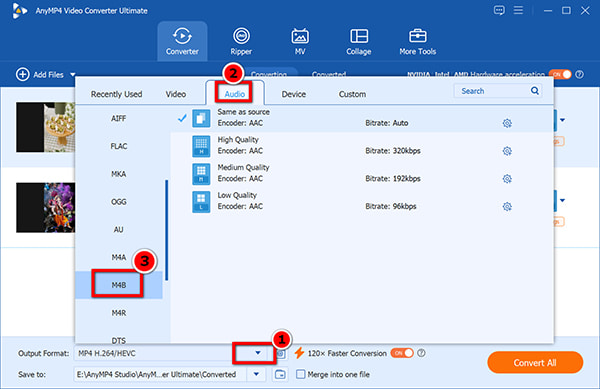Click the Convert All button
600x389 pixels.
535,363
